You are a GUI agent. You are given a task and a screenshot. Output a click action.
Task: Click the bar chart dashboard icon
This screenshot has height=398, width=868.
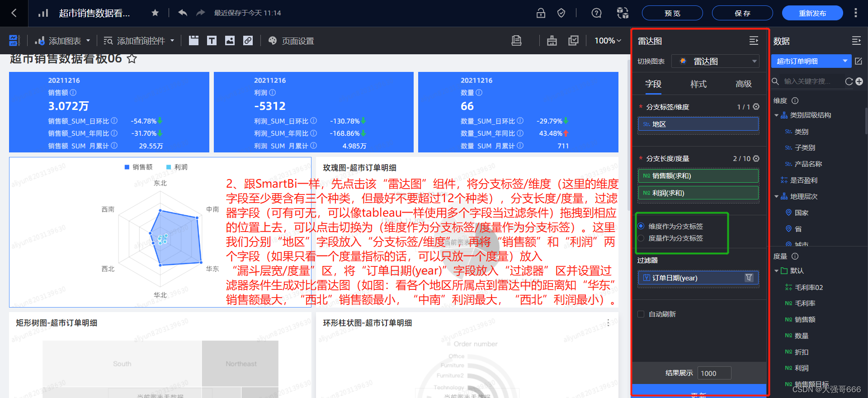coord(43,13)
